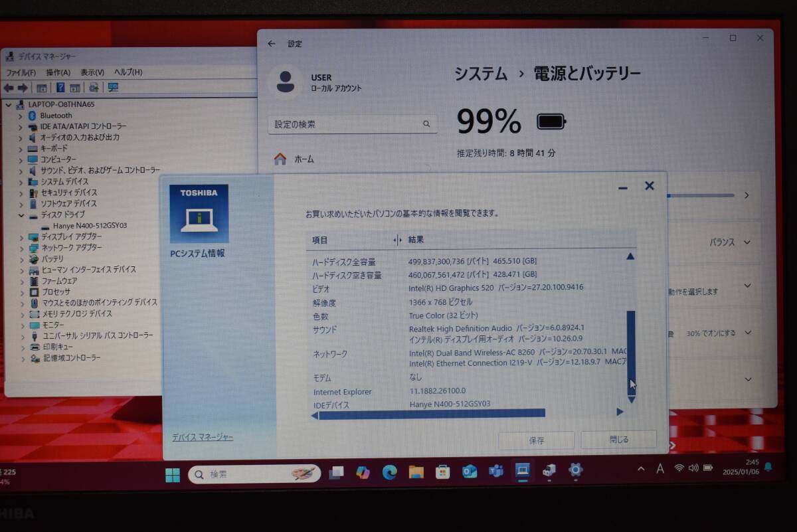Launch Copilot from the taskbar
This screenshot has width=797, height=532.
coord(363,472)
